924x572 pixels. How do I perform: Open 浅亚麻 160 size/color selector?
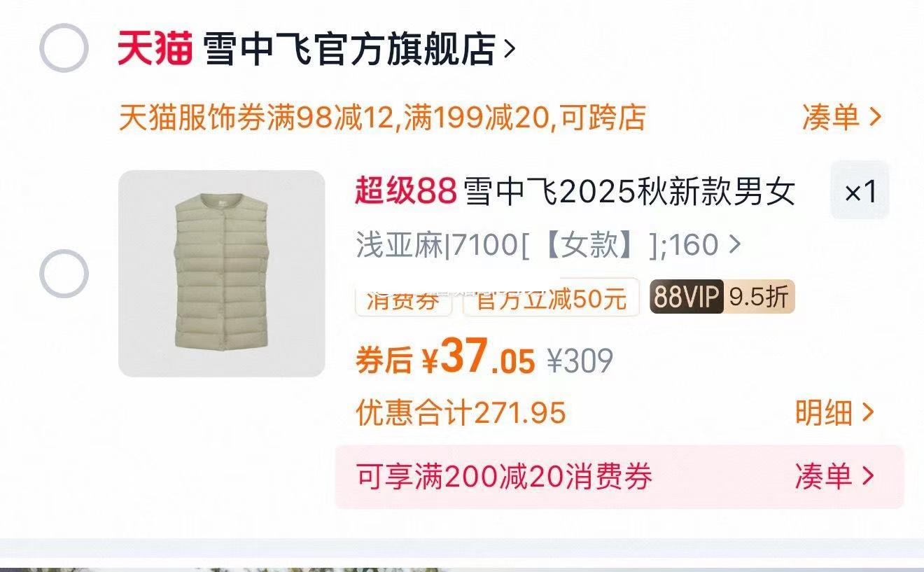(548, 246)
